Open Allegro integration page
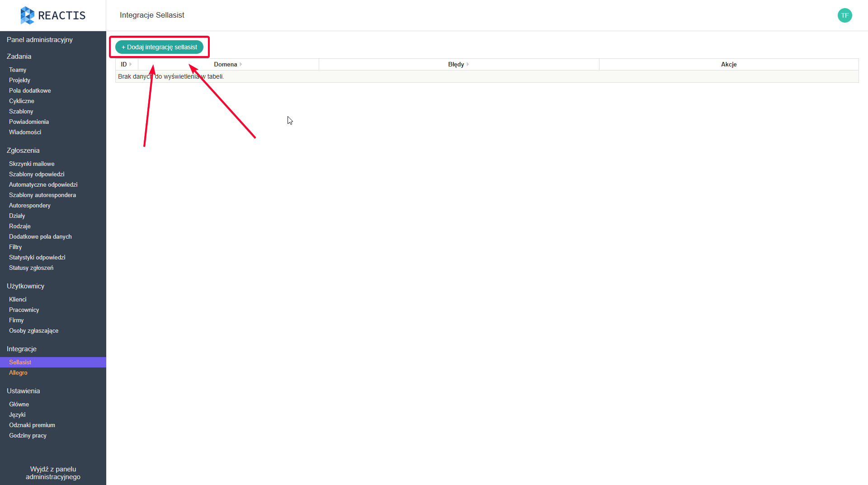Viewport: 868px width, 485px height. pos(18,372)
